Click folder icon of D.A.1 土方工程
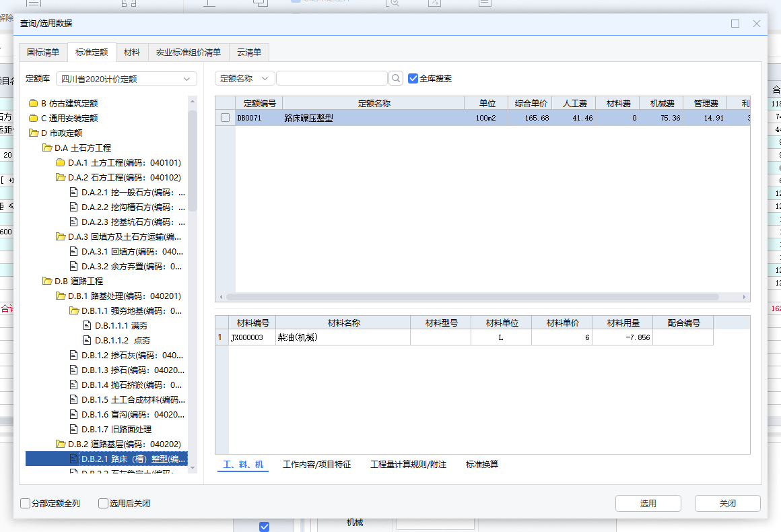This screenshot has height=532, width=781. (61, 162)
